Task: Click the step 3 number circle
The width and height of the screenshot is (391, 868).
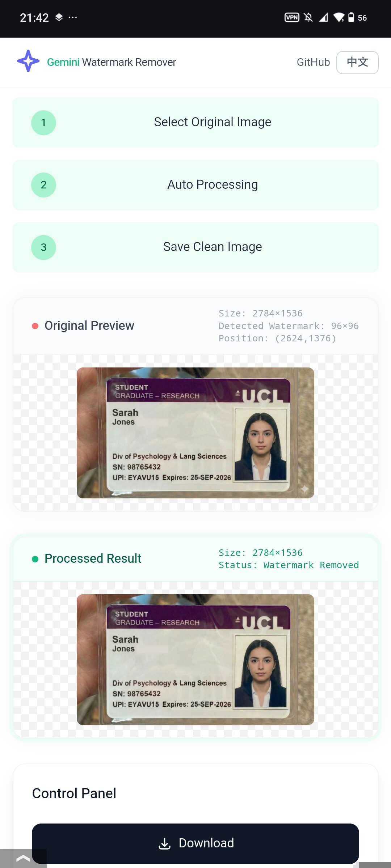Action: click(43, 247)
